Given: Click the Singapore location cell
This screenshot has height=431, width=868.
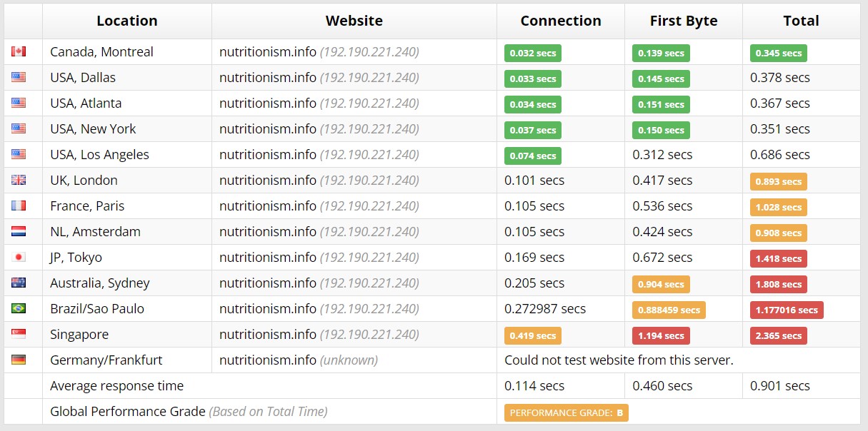Looking at the screenshot, I should point(127,334).
